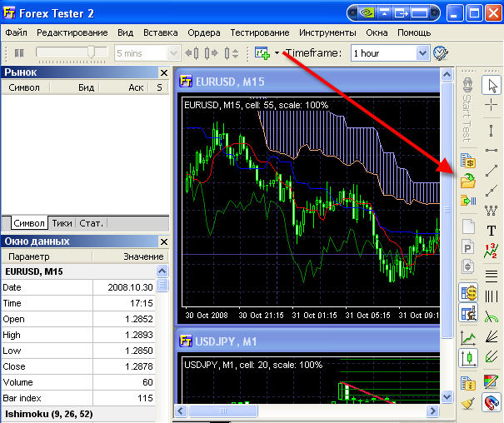
Task: Open the Помощь menu
Action: tap(414, 32)
